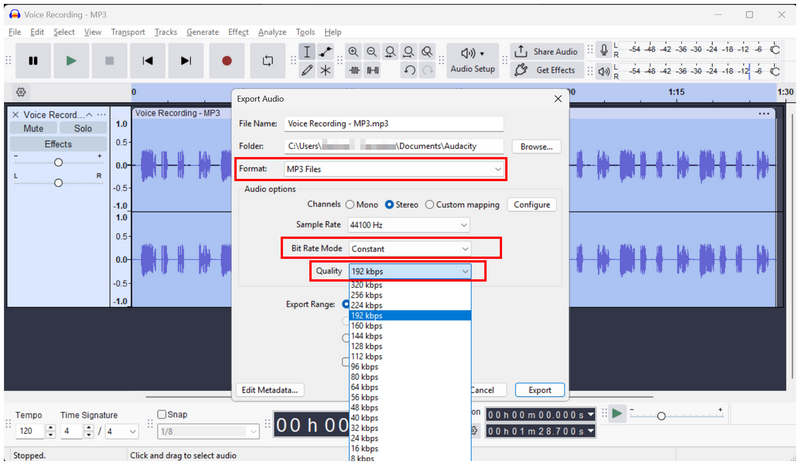Open the Tracks menu
Viewport: 800px width, 465px height.
pyautogui.click(x=166, y=32)
